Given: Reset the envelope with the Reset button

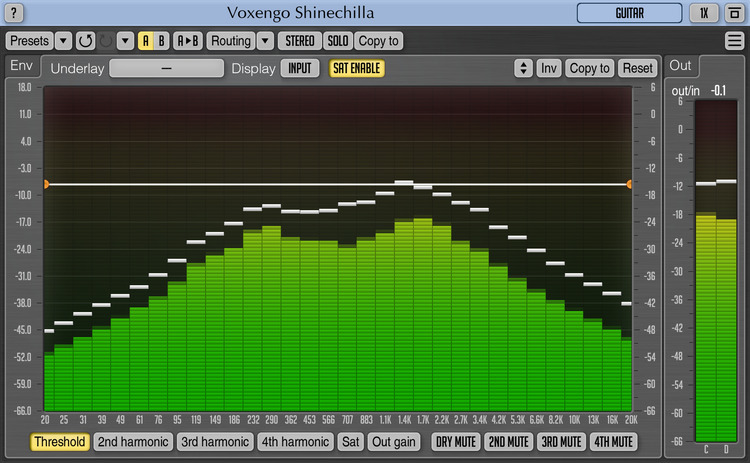Looking at the screenshot, I should 638,68.
